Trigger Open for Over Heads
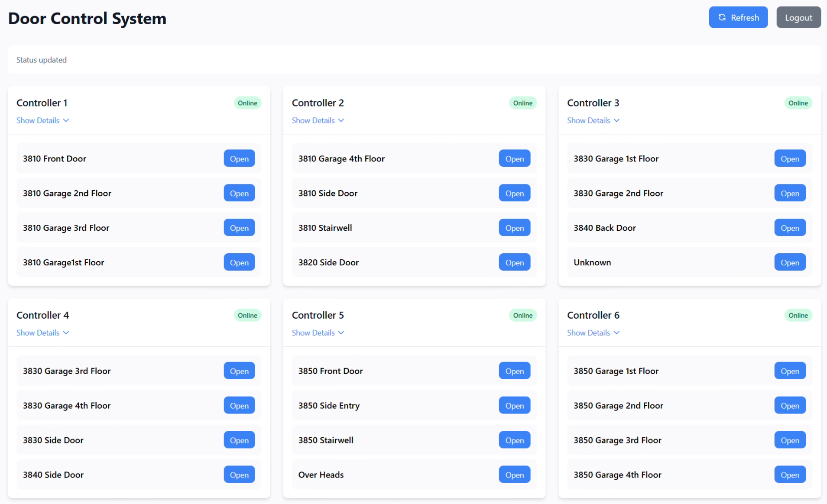 [x=514, y=475]
